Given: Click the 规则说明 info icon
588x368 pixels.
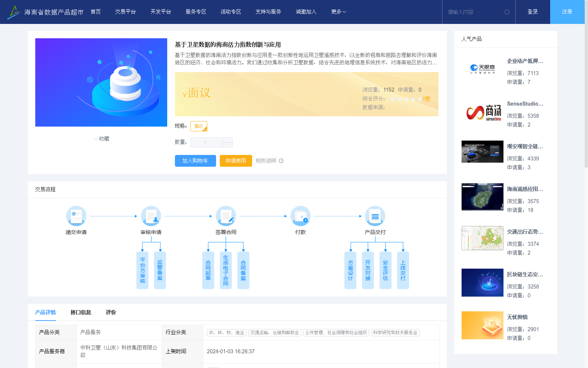Looking at the screenshot, I should [x=281, y=161].
